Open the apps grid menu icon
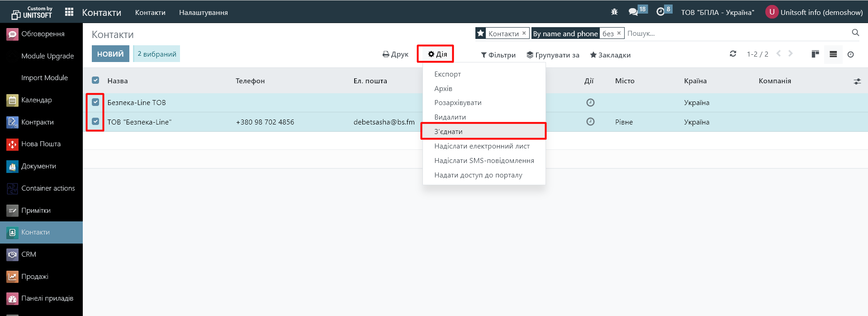This screenshot has height=316, width=868. pos(69,12)
